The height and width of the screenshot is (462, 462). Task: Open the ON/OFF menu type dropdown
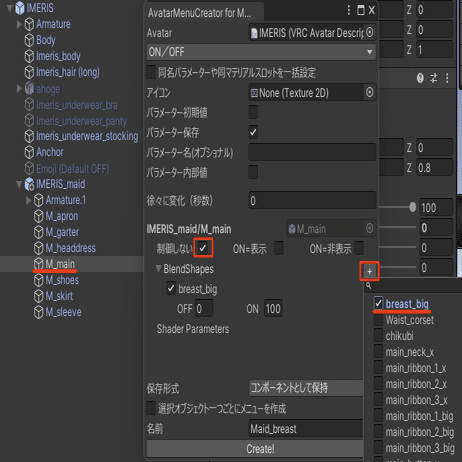(261, 52)
